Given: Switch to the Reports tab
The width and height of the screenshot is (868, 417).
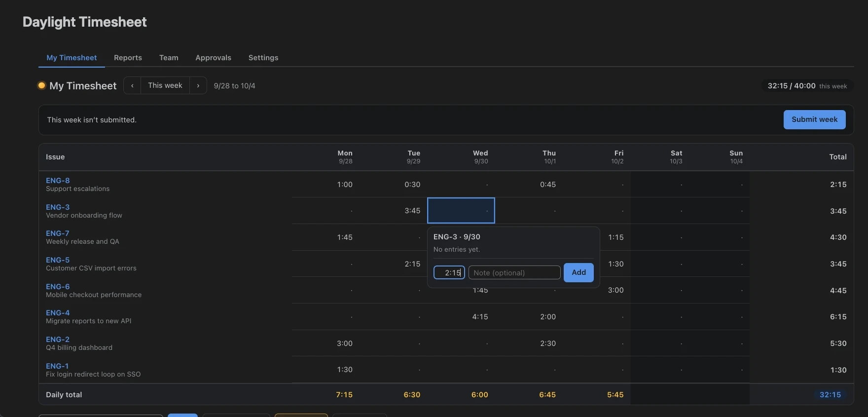Looking at the screenshot, I should click(x=128, y=58).
